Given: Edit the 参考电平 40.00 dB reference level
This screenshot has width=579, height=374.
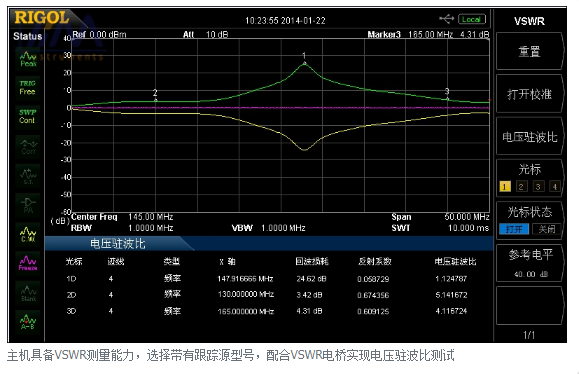Looking at the screenshot, I should coord(530,263).
